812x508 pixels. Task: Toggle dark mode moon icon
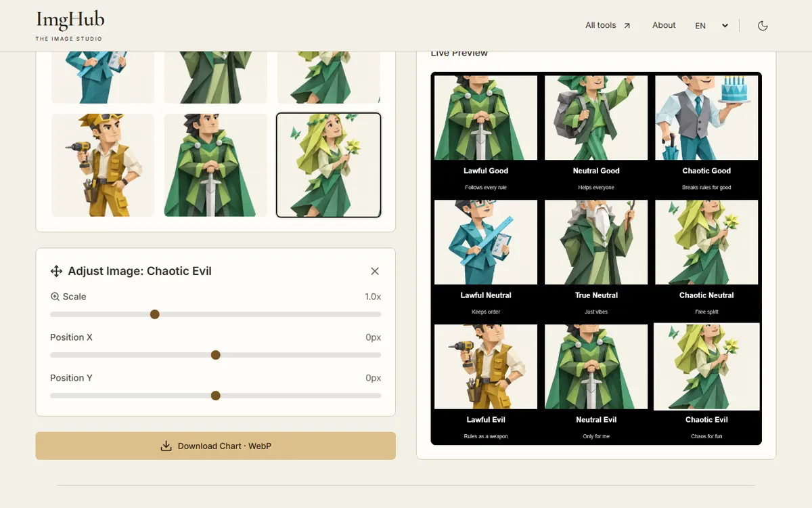(x=763, y=26)
